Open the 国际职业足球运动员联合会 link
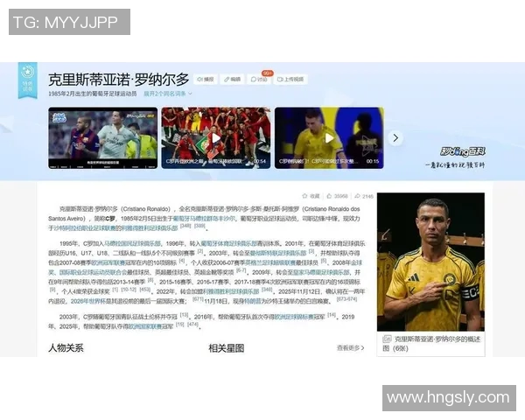The image size is (525, 420). coord(93,272)
